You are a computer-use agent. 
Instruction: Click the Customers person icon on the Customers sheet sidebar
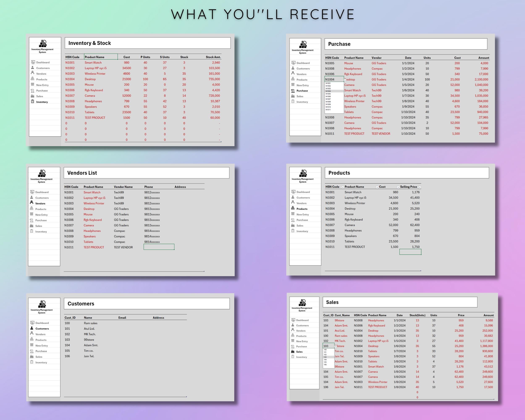pyautogui.click(x=32, y=328)
